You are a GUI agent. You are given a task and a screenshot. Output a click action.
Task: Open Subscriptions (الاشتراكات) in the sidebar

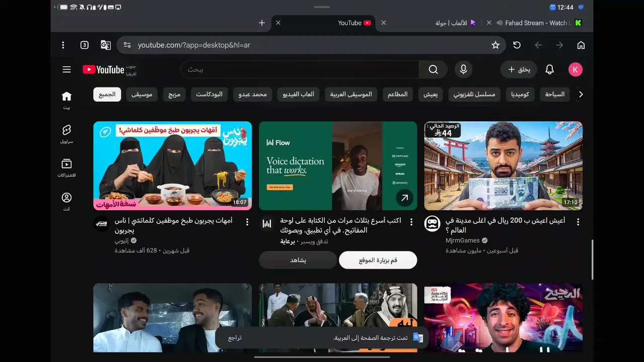(66, 168)
